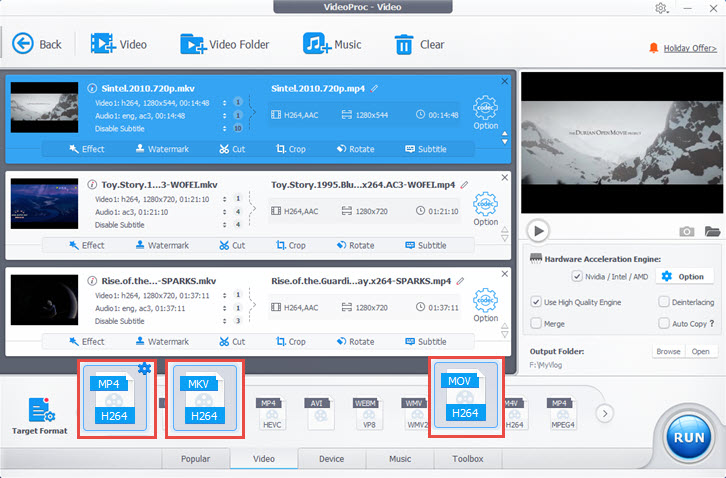Select the MOV H264 format
726x478 pixels.
466,396
